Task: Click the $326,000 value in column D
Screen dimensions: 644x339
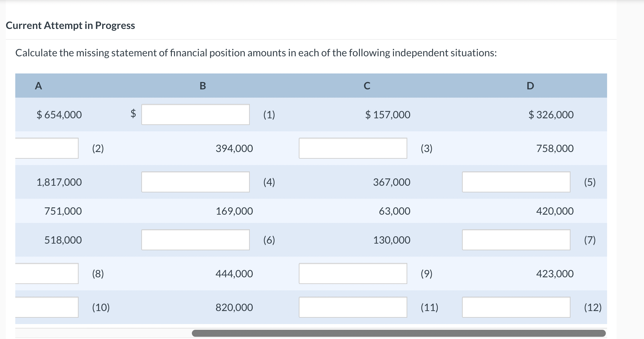Action: click(x=551, y=115)
